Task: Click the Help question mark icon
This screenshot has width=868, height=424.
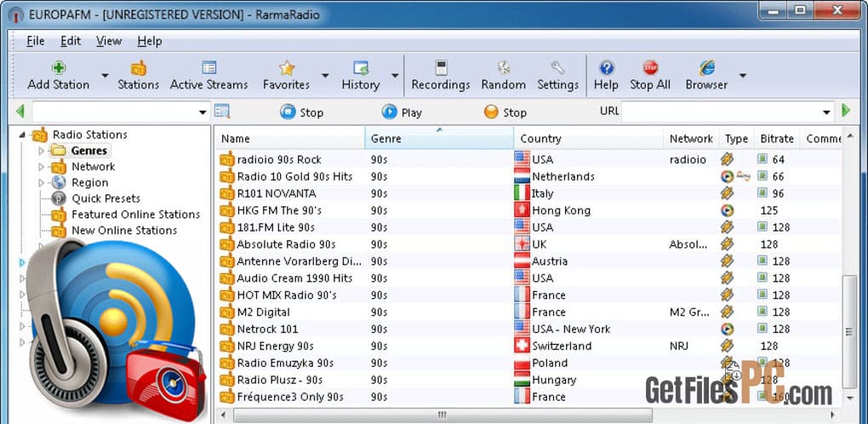Action: click(606, 68)
